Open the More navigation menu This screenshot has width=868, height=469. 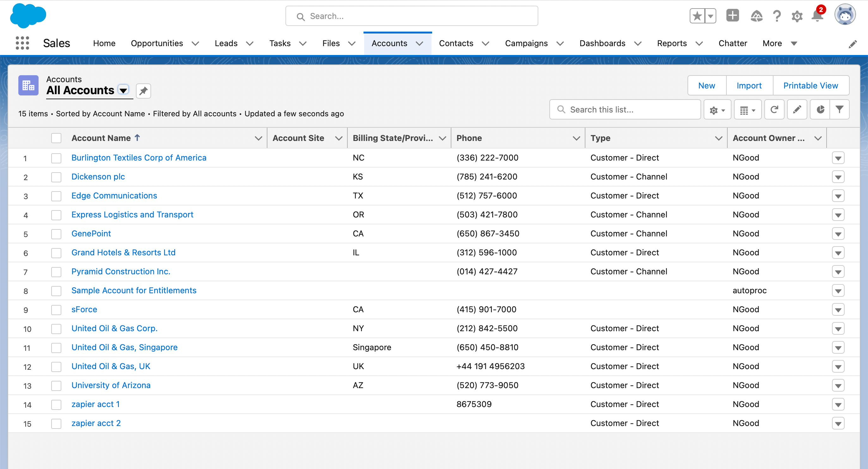pyautogui.click(x=779, y=44)
